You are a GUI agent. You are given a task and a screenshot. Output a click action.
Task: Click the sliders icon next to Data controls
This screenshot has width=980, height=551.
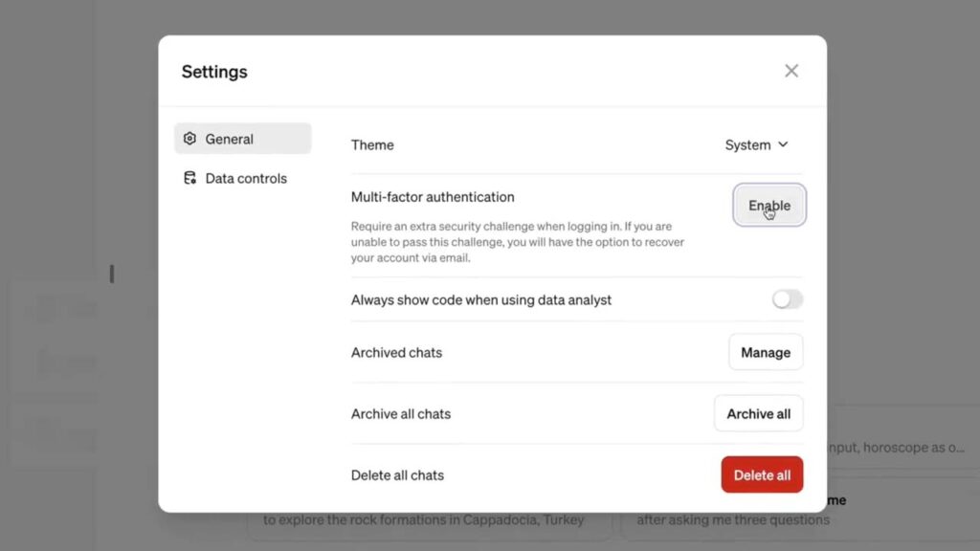[x=189, y=178]
